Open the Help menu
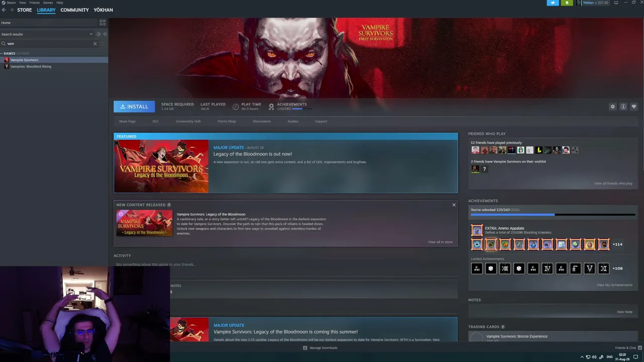This screenshot has width=644, height=362. click(60, 3)
